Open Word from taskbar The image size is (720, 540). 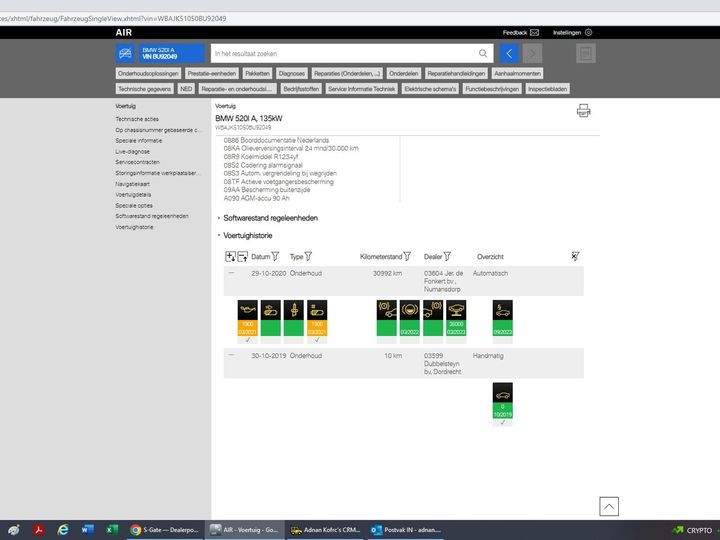tap(87, 530)
